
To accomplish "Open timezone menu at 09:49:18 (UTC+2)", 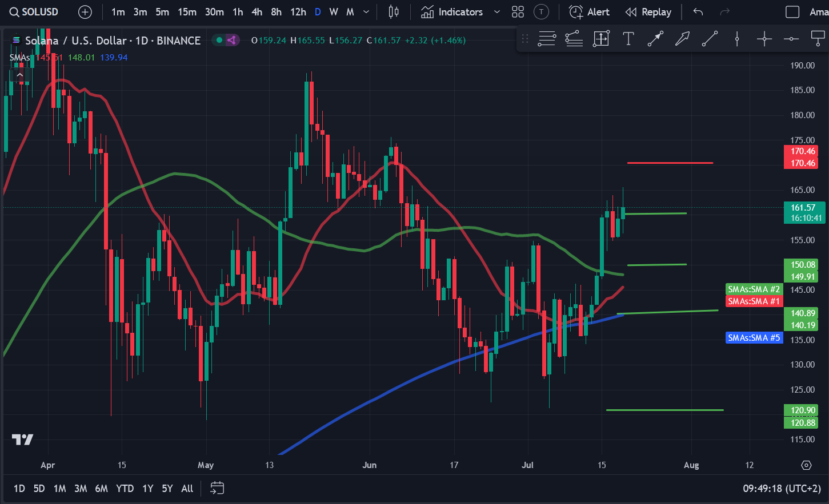I will (782, 489).
